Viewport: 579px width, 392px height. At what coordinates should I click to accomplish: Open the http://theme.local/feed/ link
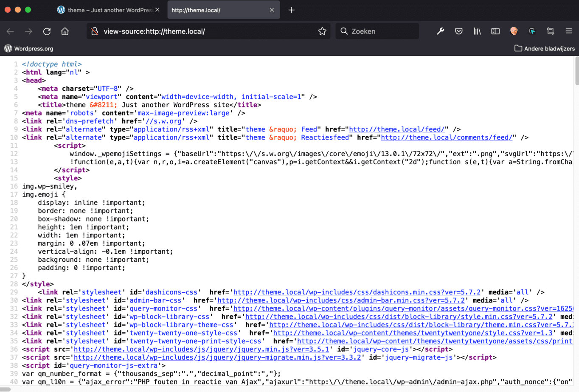pos(396,129)
